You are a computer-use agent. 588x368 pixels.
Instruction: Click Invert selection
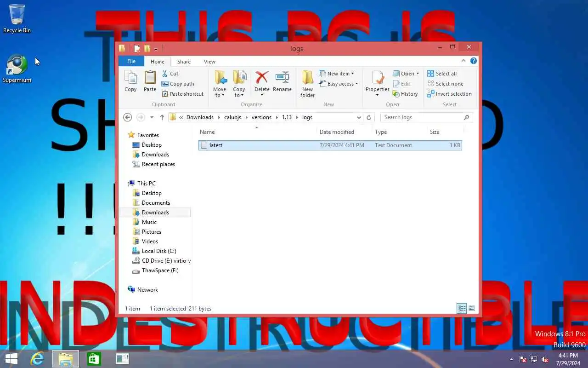pyautogui.click(x=449, y=94)
